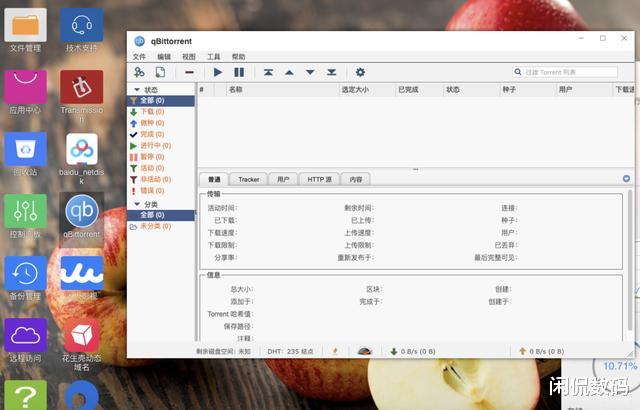
Task: Select 全部 (0) under 分类
Action: (161, 215)
